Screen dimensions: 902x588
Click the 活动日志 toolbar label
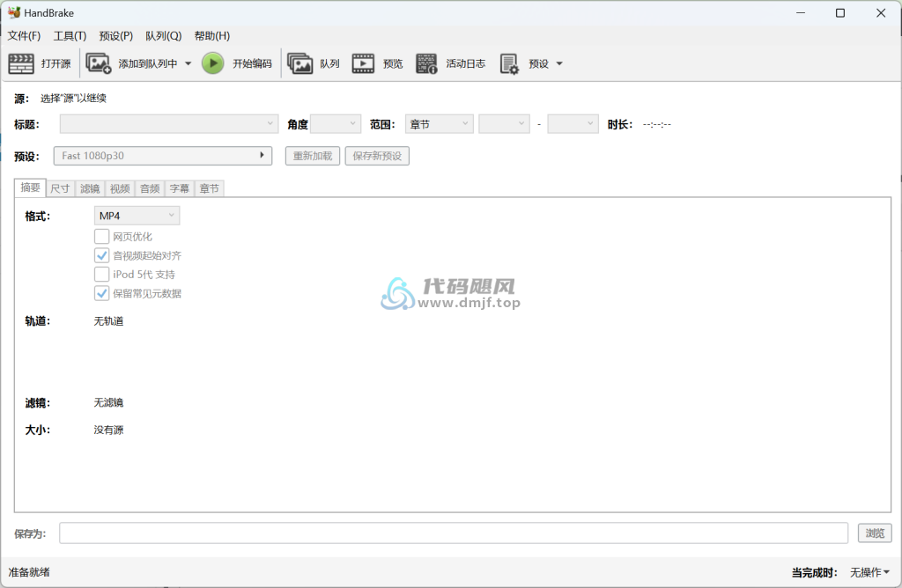(466, 63)
